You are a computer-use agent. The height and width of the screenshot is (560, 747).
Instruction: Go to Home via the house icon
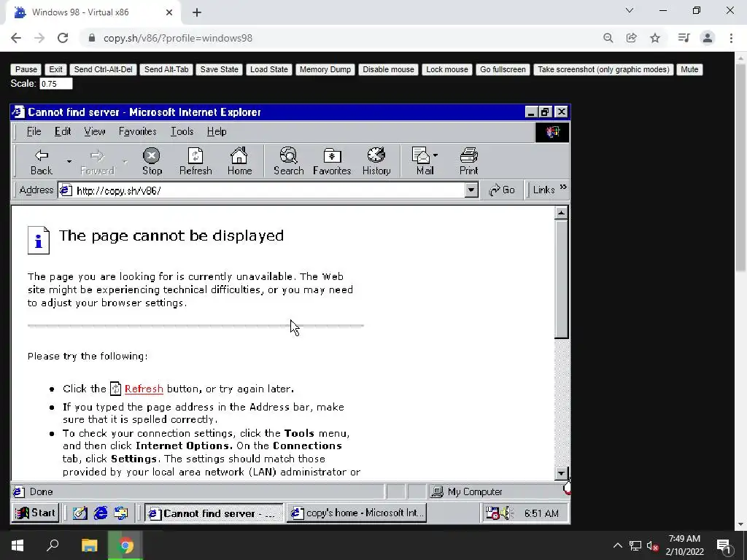(x=239, y=162)
